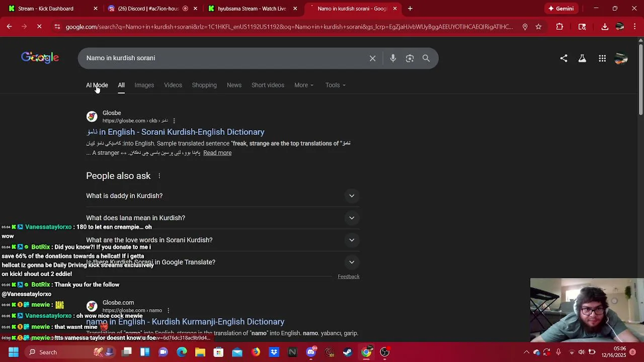The image size is (644, 362).
Task: Open the Chrome extensions menu
Action: tap(559, 27)
